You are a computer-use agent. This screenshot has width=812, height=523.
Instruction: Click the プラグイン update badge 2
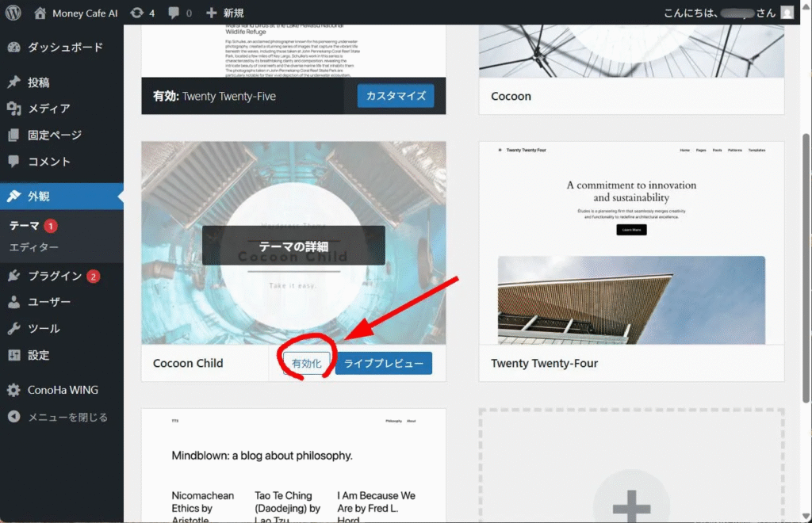(94, 277)
